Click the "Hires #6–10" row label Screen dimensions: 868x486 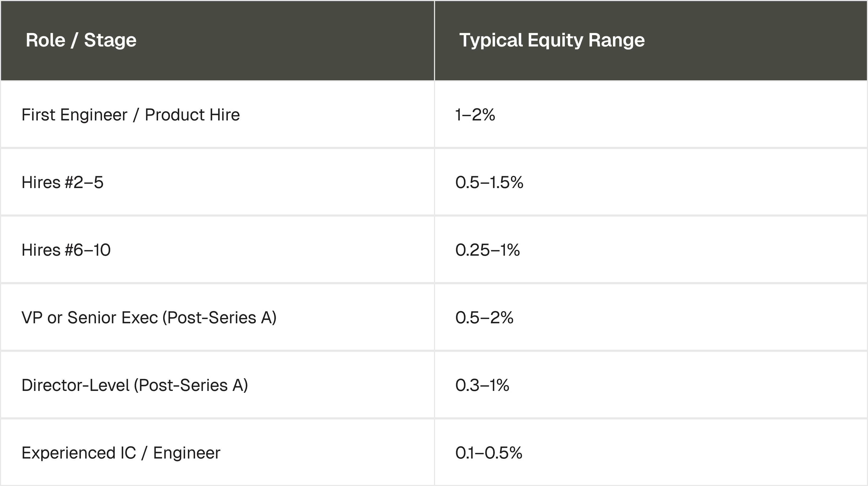pos(66,250)
